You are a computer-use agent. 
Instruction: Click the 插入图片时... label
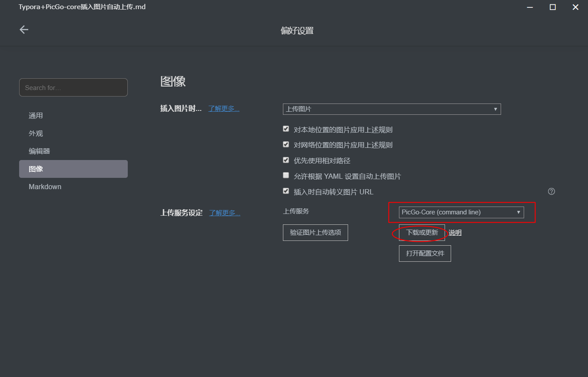[181, 109]
